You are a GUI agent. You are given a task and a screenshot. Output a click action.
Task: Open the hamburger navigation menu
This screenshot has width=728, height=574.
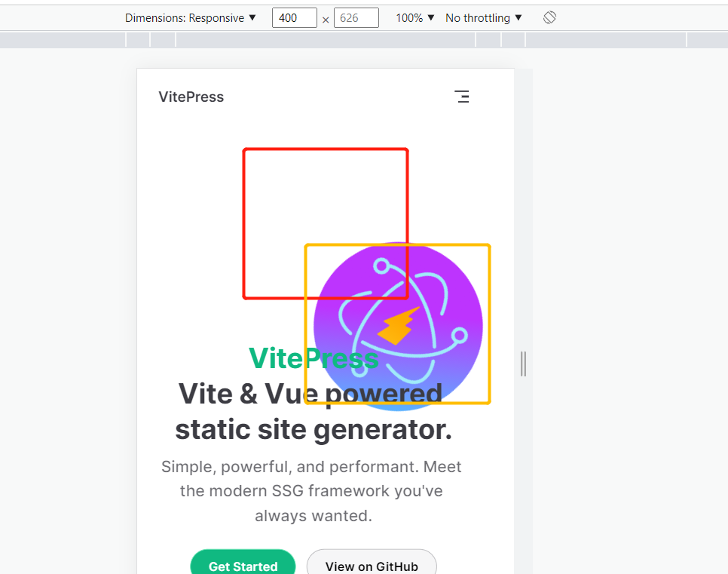tap(462, 97)
